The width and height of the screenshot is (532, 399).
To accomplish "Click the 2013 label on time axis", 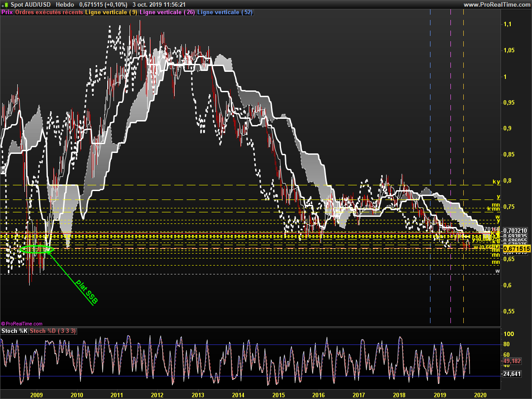I will (x=198, y=395).
